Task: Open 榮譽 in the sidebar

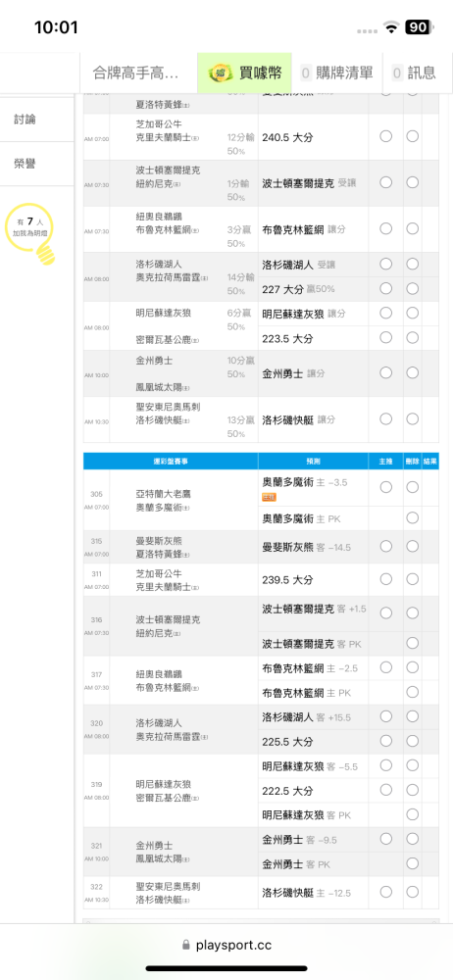Action: coord(25,164)
